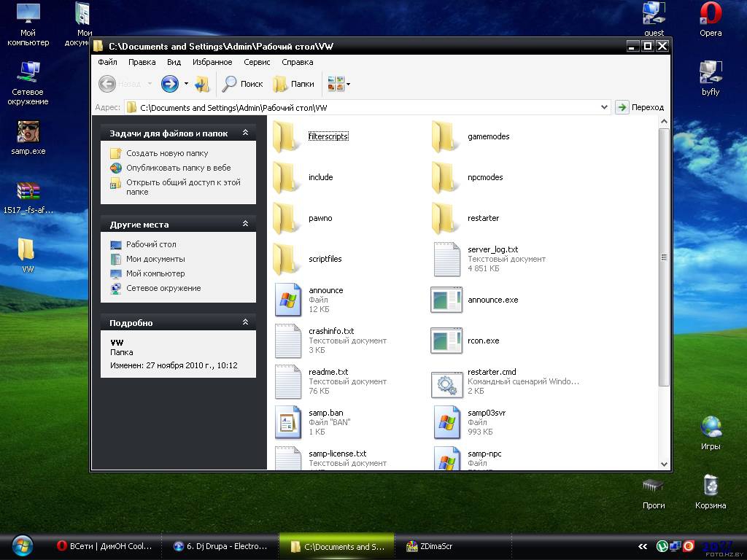This screenshot has width=747, height=560.
Task: Expand the address bar dropdown
Action: [x=604, y=107]
